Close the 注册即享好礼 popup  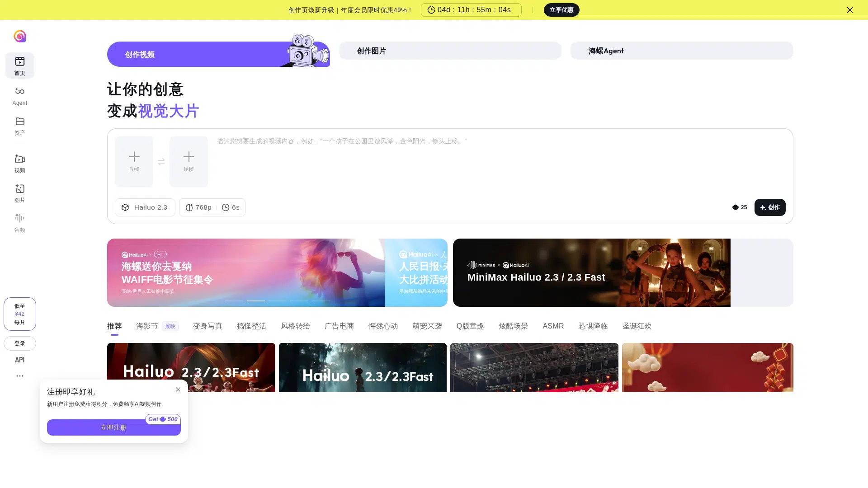click(178, 389)
